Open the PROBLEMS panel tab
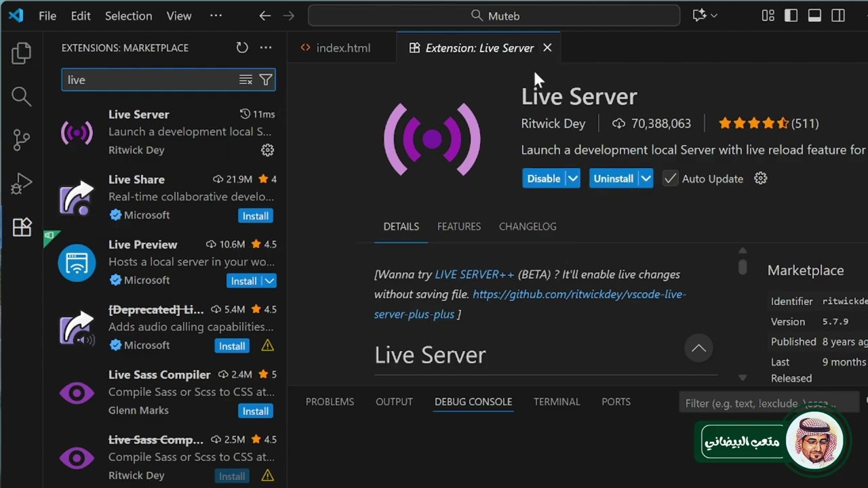The height and width of the screenshot is (488, 868). [330, 402]
